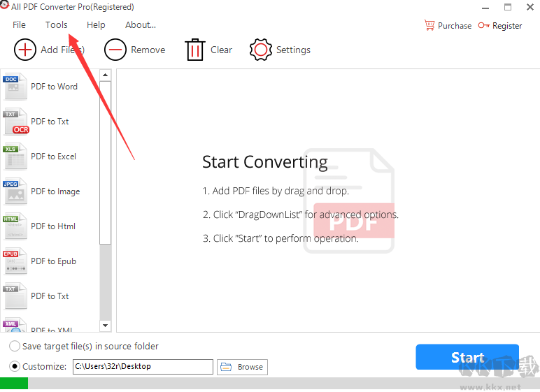Click the conversion list scrollbar thumb
The width and height of the screenshot is (540, 392).
[106, 163]
